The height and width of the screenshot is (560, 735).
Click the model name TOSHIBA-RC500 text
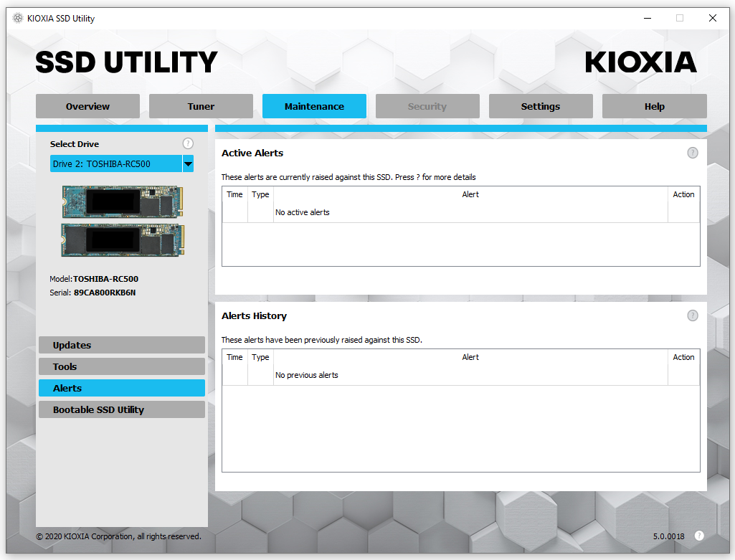click(105, 279)
